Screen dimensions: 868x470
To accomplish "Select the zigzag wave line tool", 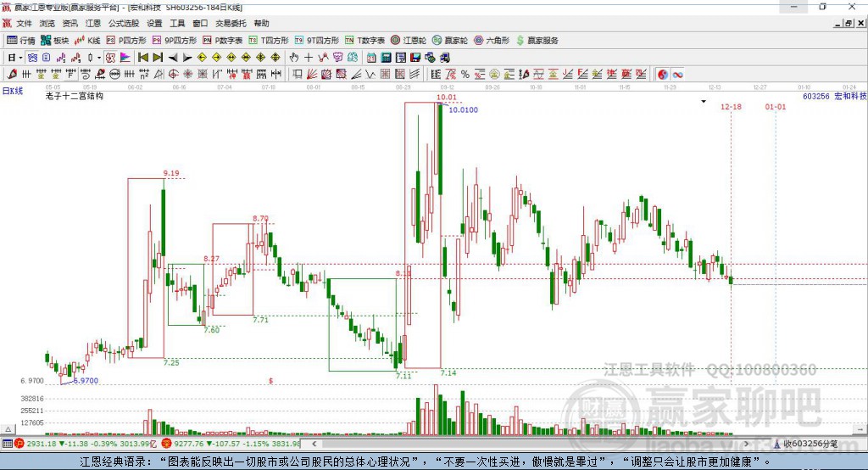I will point(370,74).
